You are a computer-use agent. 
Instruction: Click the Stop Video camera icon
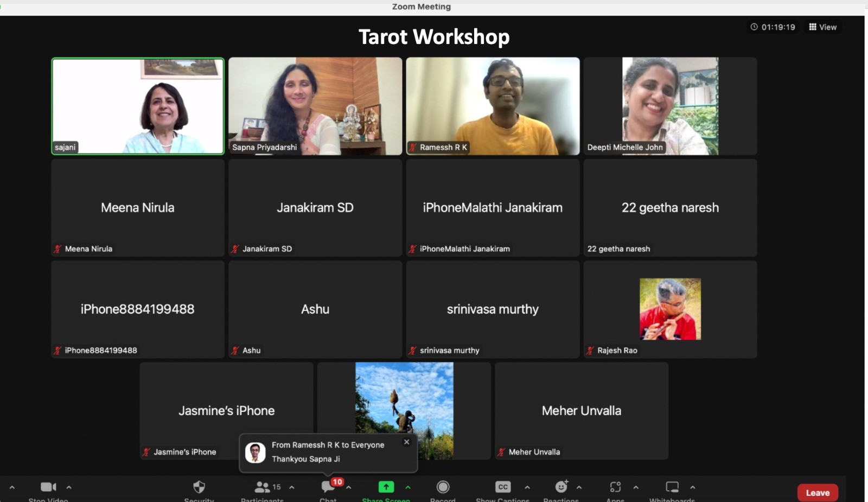(48, 487)
